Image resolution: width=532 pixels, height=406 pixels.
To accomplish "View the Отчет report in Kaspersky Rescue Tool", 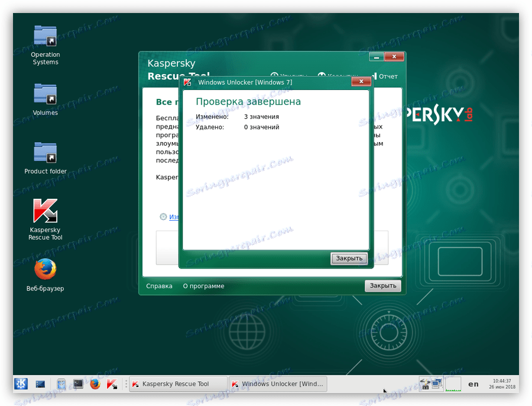I will tap(388, 76).
